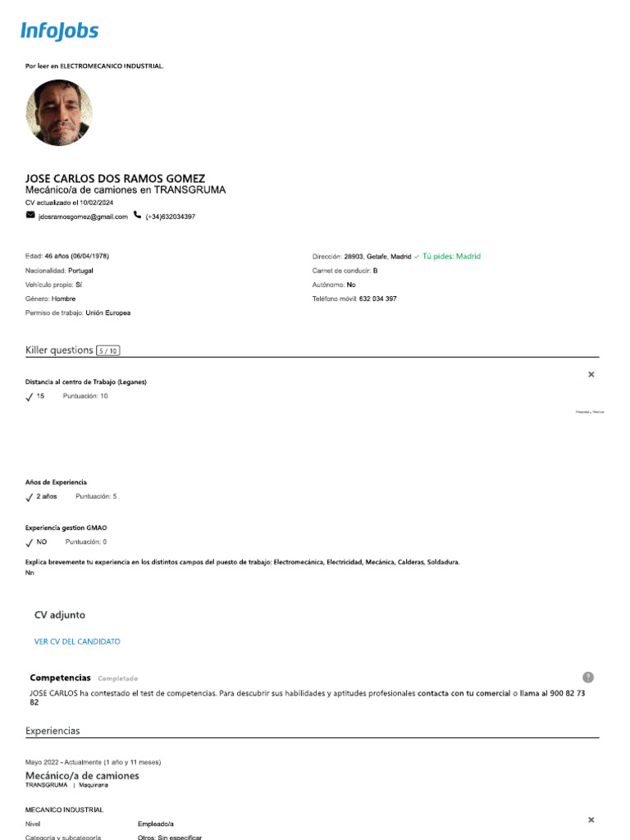This screenshot has width=630, height=840.
Task: Click the ELECTROMECANICO INDUSTRIAL job title text
Action: 112,66
